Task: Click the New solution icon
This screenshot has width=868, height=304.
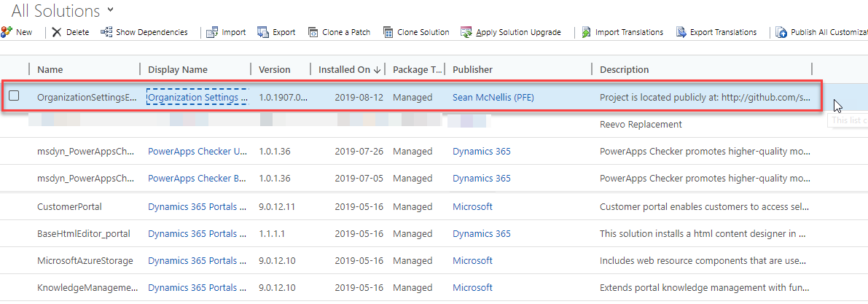Action: pos(6,32)
